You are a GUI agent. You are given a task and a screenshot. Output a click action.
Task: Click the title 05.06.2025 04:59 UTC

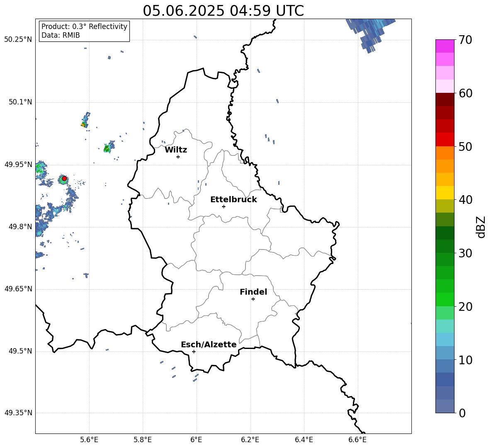pyautogui.click(x=223, y=11)
